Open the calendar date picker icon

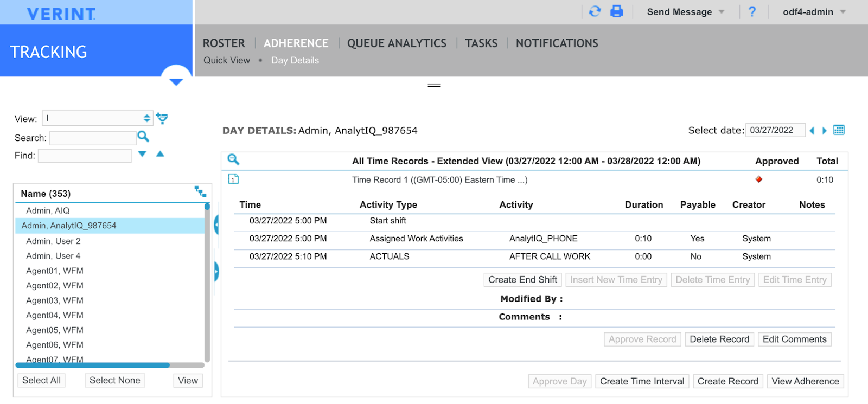pos(839,130)
